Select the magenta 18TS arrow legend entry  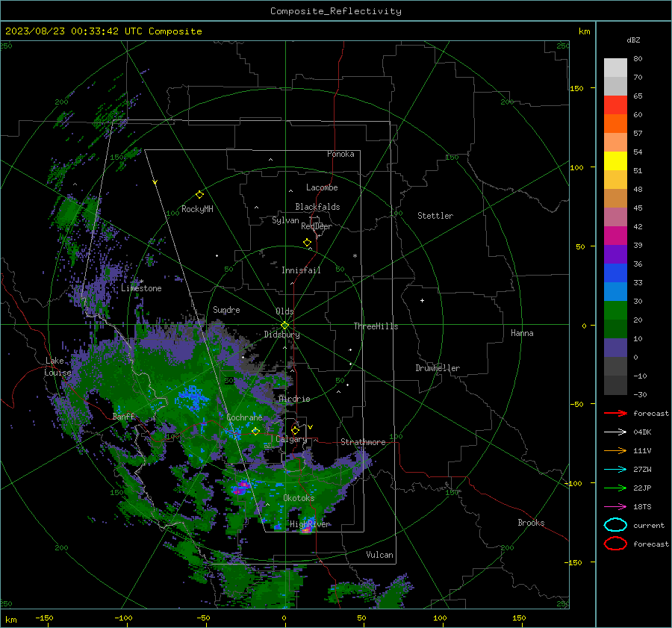[615, 507]
